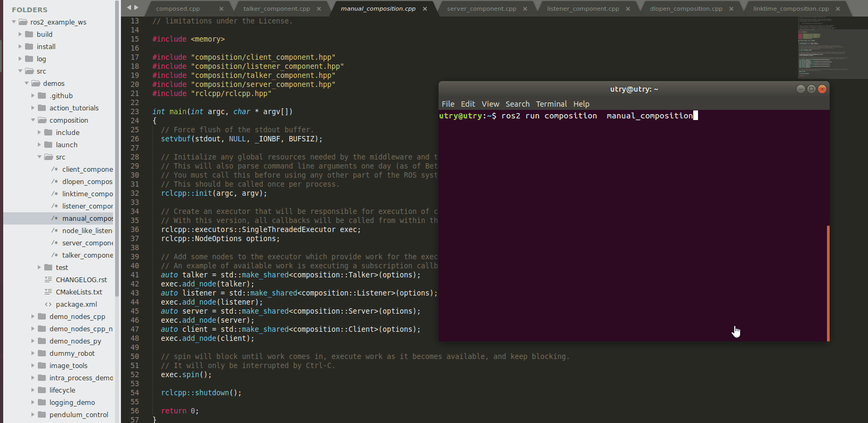Expand the .github folder arrow
Viewport: 868px width, 423px height.
click(33, 95)
